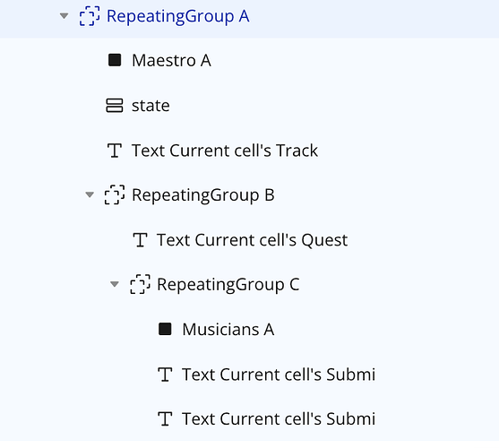Click the dashed-frame icon beside RepeatingGroup B
Viewport: 499px width, 448px height.
tap(115, 194)
